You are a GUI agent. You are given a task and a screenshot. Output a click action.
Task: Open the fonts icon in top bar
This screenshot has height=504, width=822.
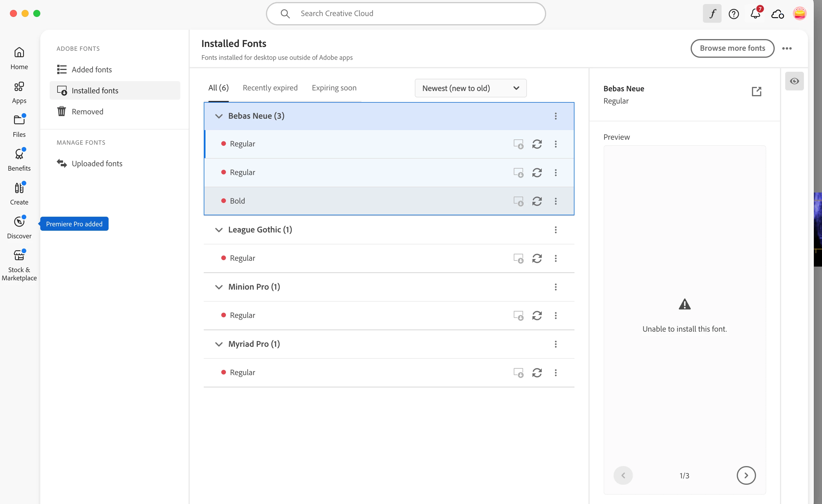[x=712, y=14]
